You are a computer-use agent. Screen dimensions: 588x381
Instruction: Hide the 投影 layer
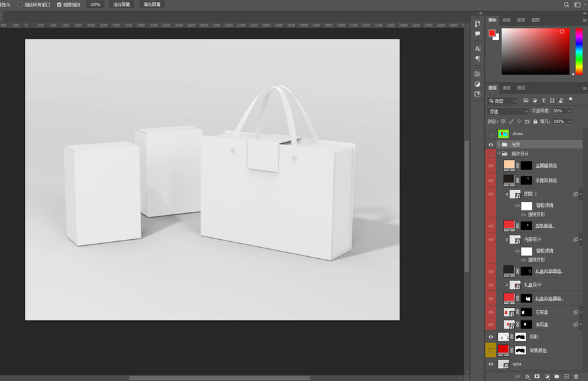[491, 337]
